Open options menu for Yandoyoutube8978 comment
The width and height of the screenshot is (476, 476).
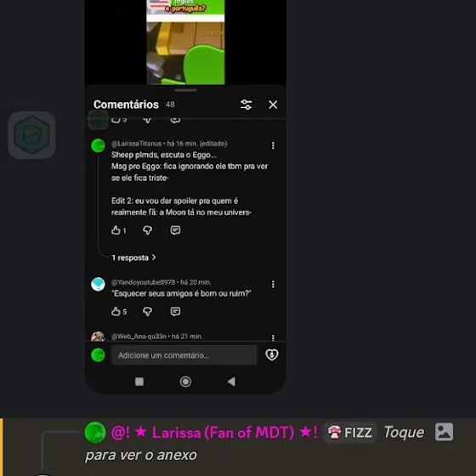[x=273, y=284]
